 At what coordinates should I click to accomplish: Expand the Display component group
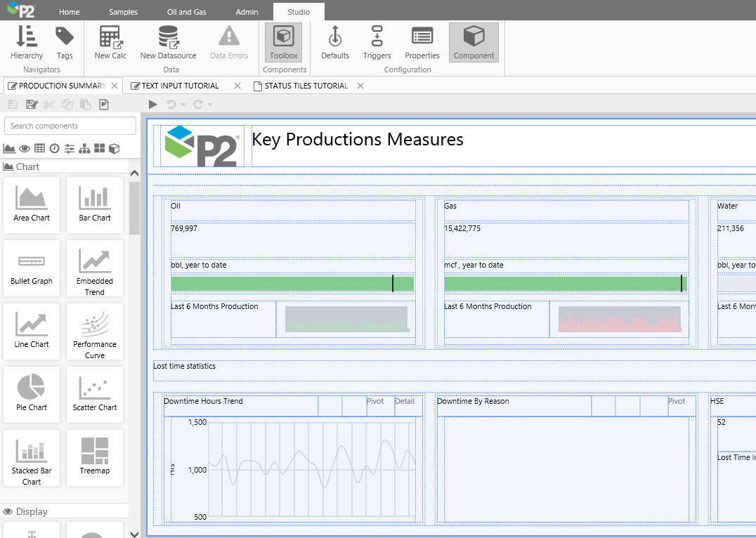coord(32,511)
